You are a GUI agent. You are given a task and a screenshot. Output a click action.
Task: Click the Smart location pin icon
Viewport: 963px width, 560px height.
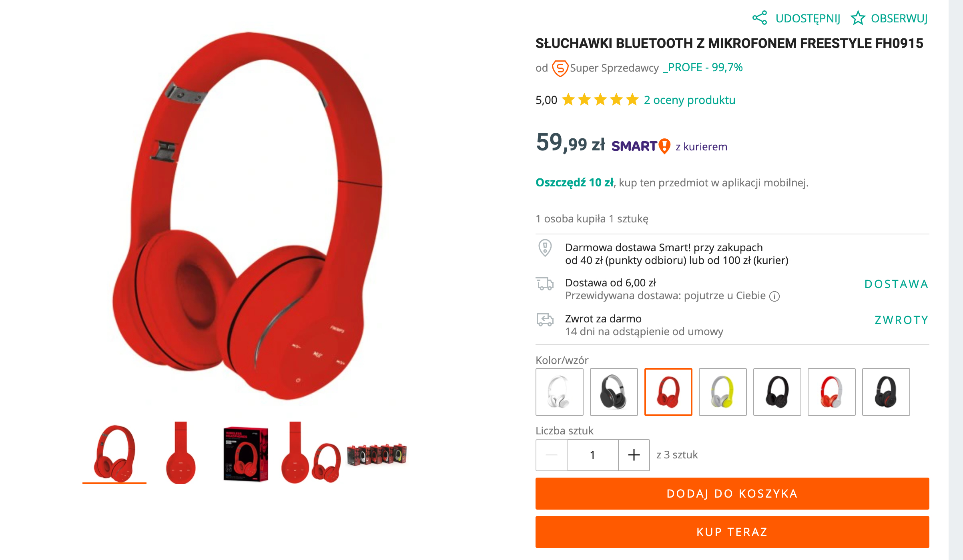(x=545, y=248)
